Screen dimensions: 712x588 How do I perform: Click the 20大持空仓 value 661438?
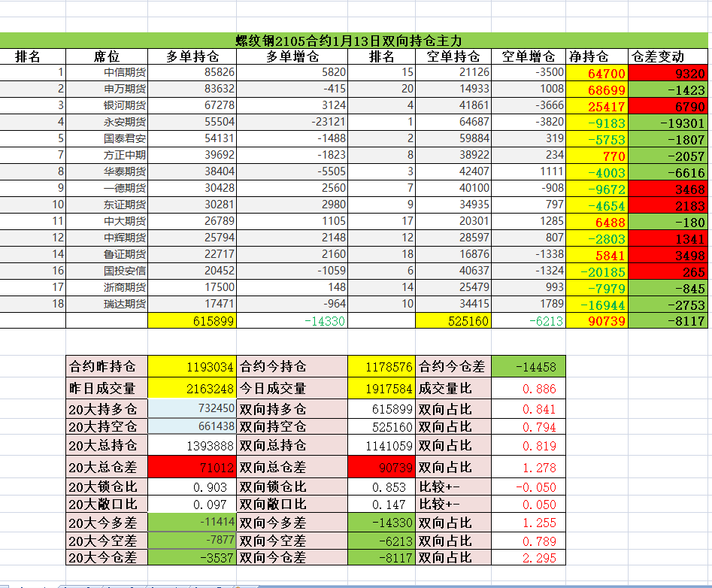192,426
